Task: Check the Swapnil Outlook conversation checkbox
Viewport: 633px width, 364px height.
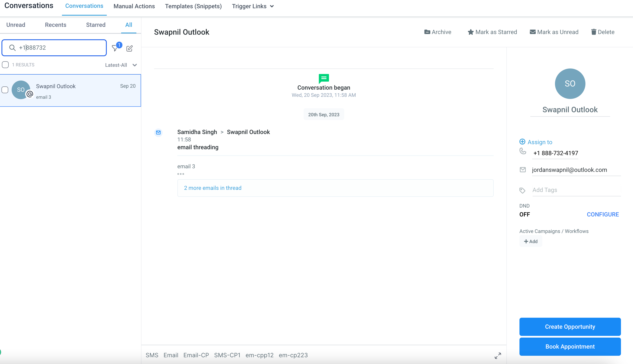Action: (x=5, y=90)
